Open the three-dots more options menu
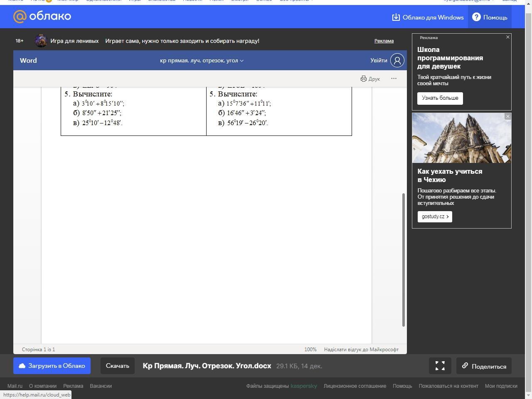The height and width of the screenshot is (399, 532). pyautogui.click(x=394, y=79)
